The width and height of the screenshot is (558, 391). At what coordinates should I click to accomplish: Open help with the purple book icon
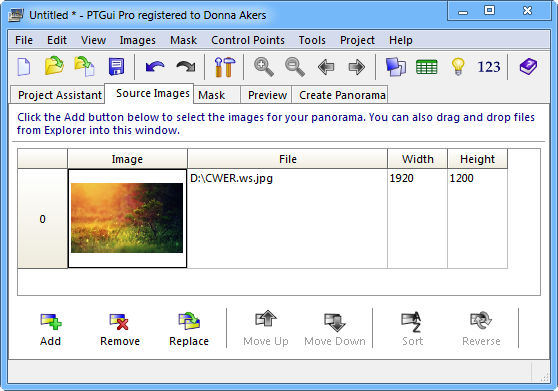tap(528, 67)
